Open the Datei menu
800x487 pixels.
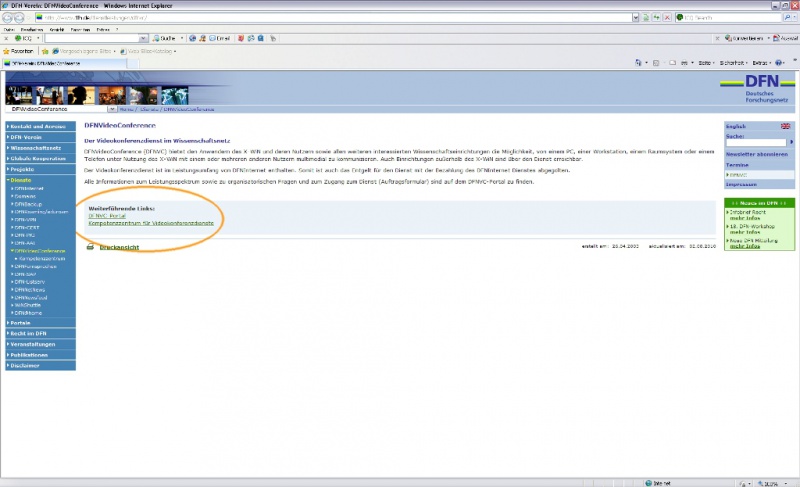tap(9, 30)
